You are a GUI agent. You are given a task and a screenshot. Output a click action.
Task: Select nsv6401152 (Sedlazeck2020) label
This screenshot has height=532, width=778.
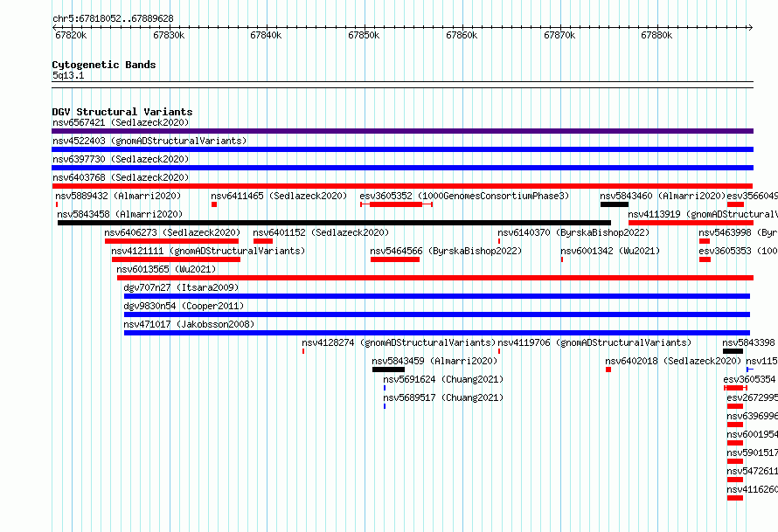[x=321, y=232]
